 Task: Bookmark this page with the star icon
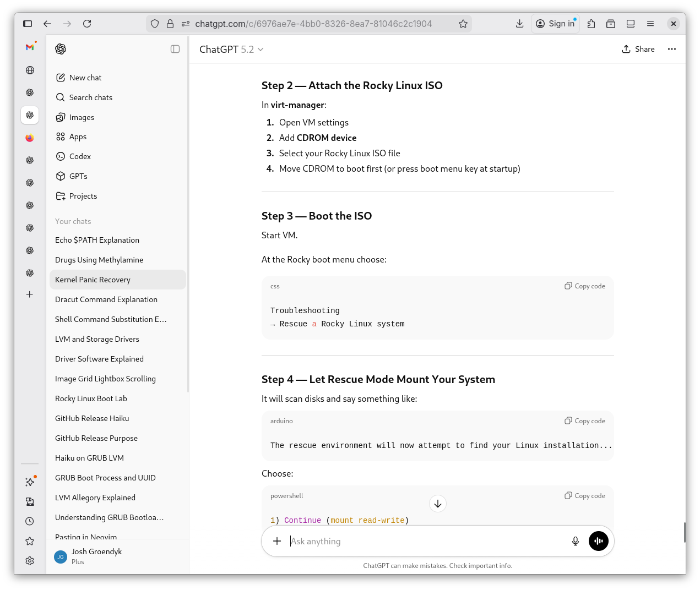[463, 24]
